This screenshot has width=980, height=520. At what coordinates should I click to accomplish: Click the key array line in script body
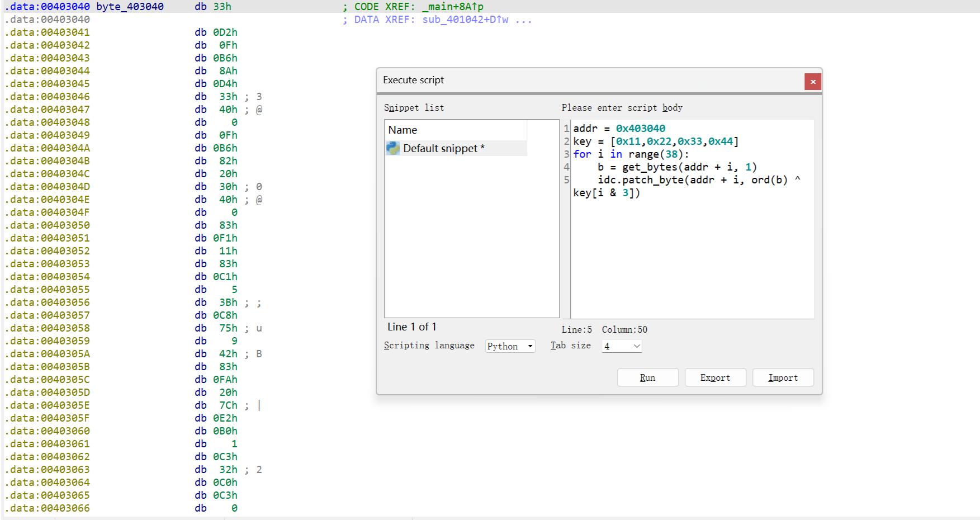(x=655, y=141)
